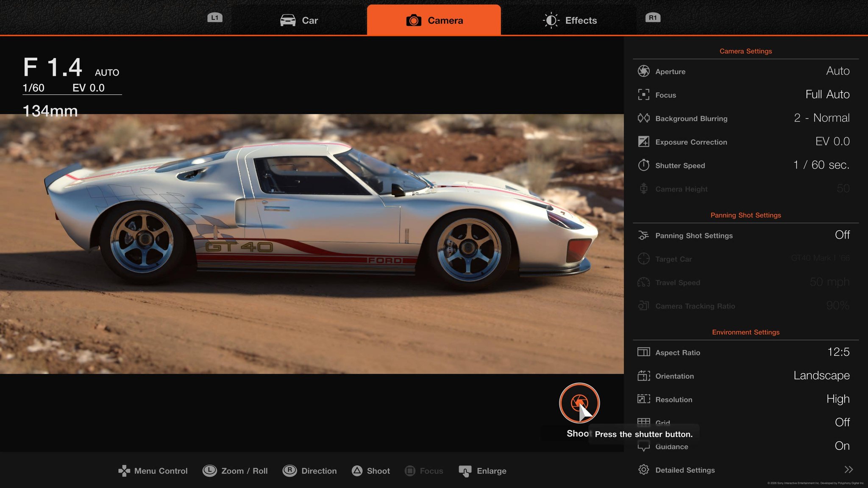Change Orientation value Landscape
868x488 pixels.
pyautogui.click(x=821, y=375)
